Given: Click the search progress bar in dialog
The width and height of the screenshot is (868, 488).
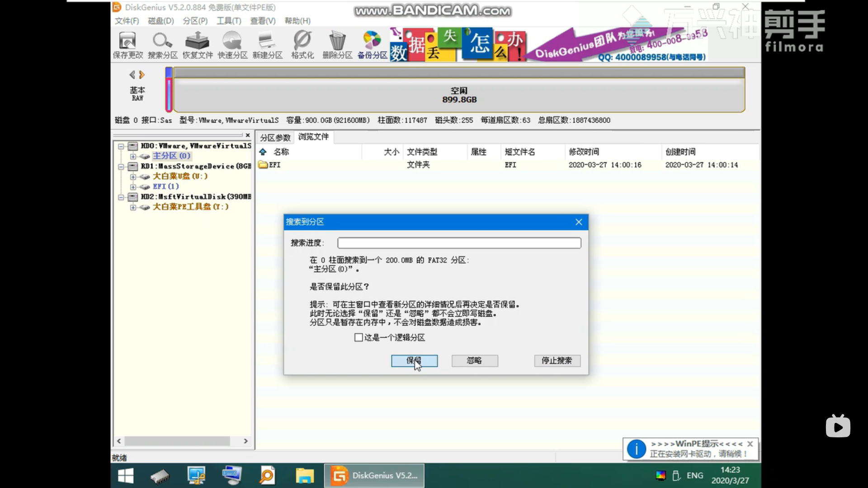Looking at the screenshot, I should (x=459, y=243).
